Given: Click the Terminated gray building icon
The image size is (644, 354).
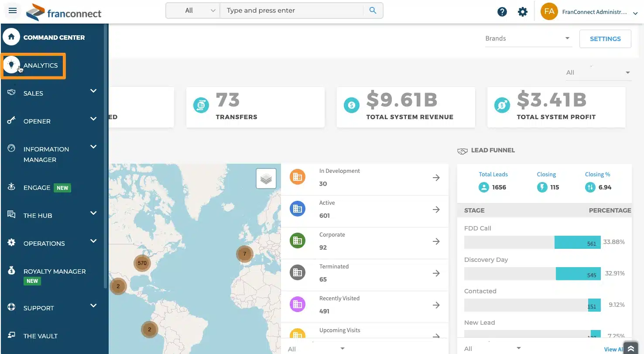Looking at the screenshot, I should pos(298,273).
